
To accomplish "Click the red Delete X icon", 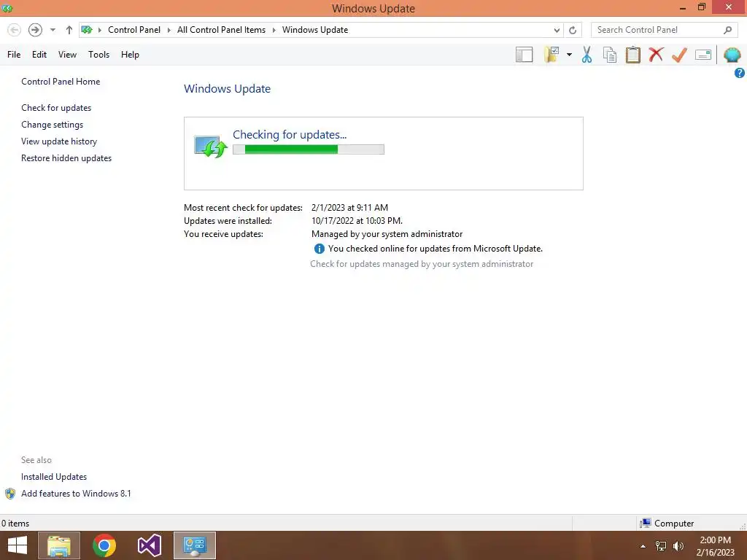I will tap(656, 54).
